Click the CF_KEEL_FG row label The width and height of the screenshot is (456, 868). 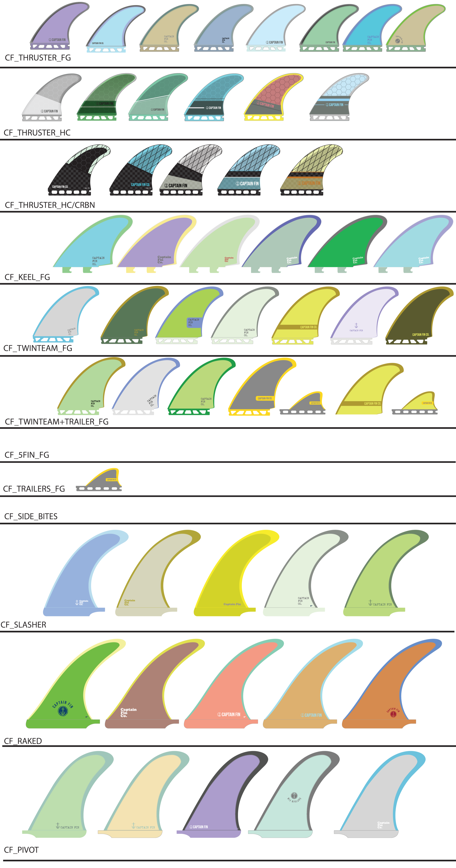tap(27, 277)
